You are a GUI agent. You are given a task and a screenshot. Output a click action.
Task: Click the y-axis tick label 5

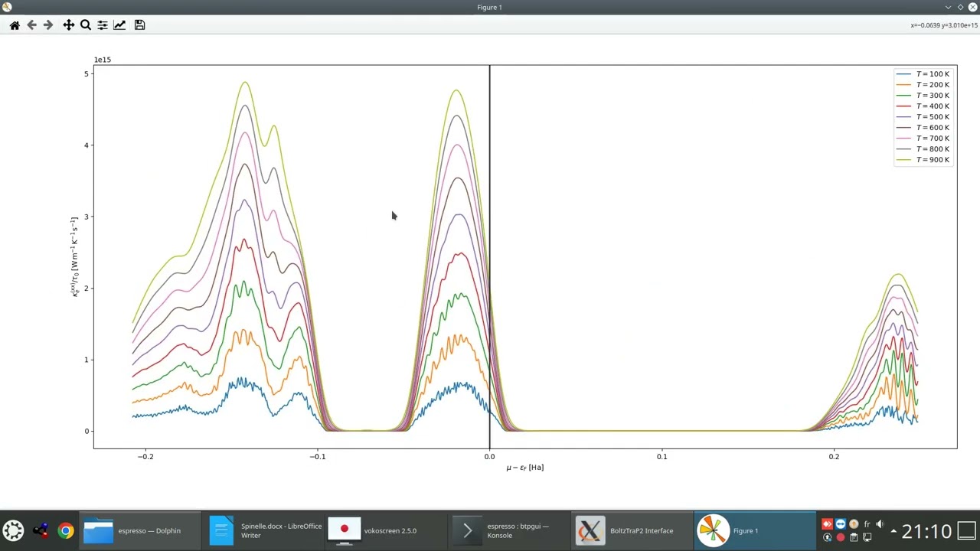click(x=87, y=73)
